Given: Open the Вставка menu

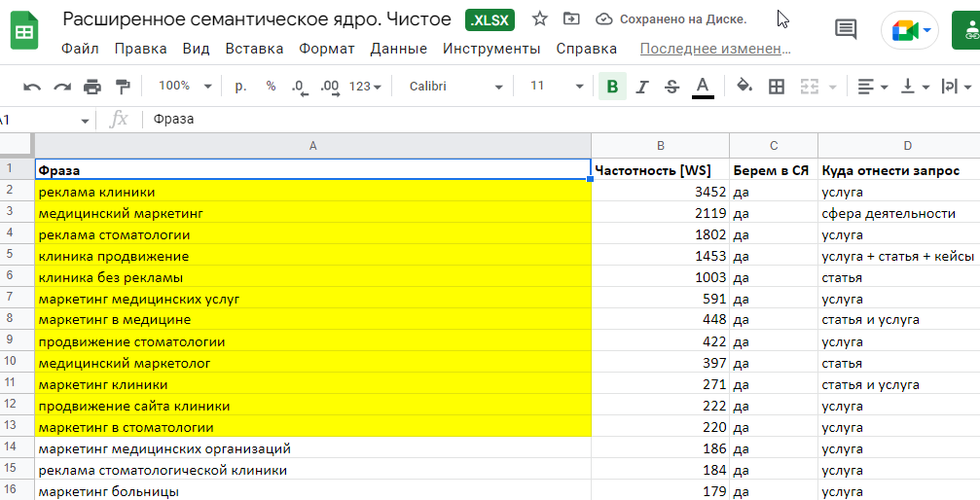Looking at the screenshot, I should coord(254,49).
